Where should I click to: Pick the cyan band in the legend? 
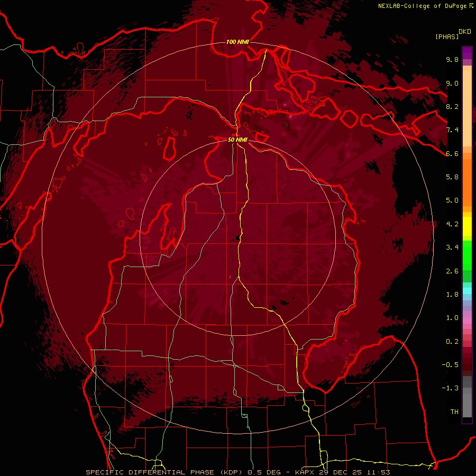[467, 291]
